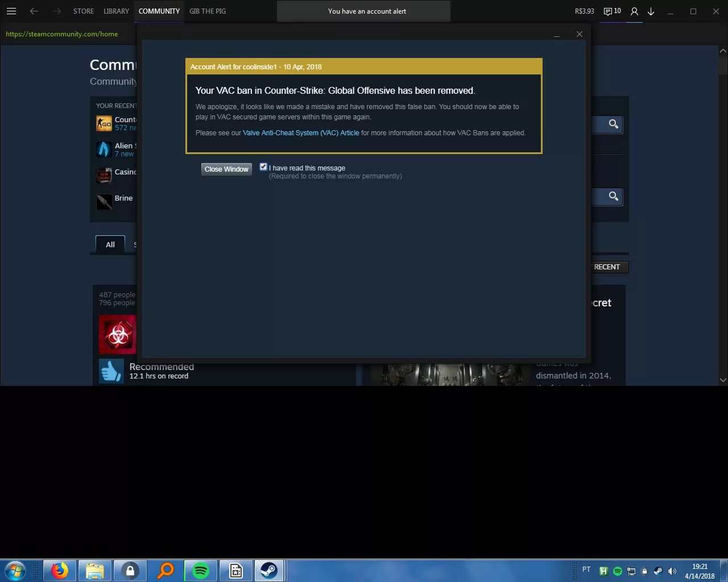Open Brine in recent games list
Viewport: 728px width, 582px height.
(123, 198)
